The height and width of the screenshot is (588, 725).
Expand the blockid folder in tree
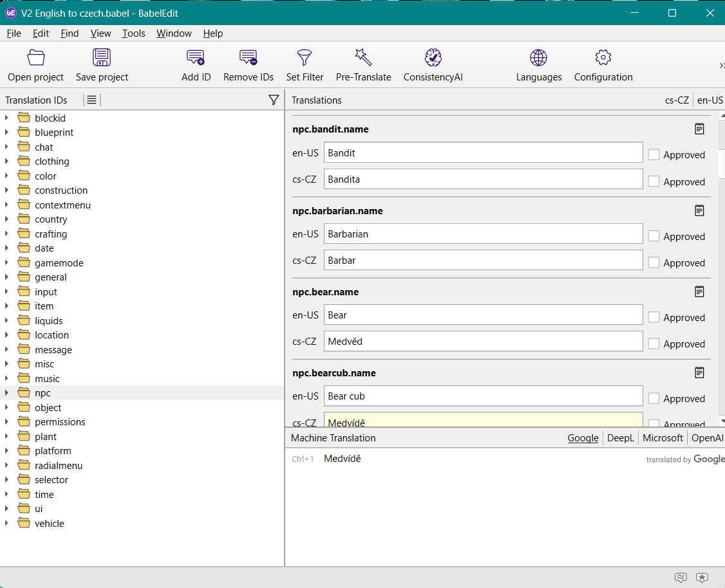[6, 118]
